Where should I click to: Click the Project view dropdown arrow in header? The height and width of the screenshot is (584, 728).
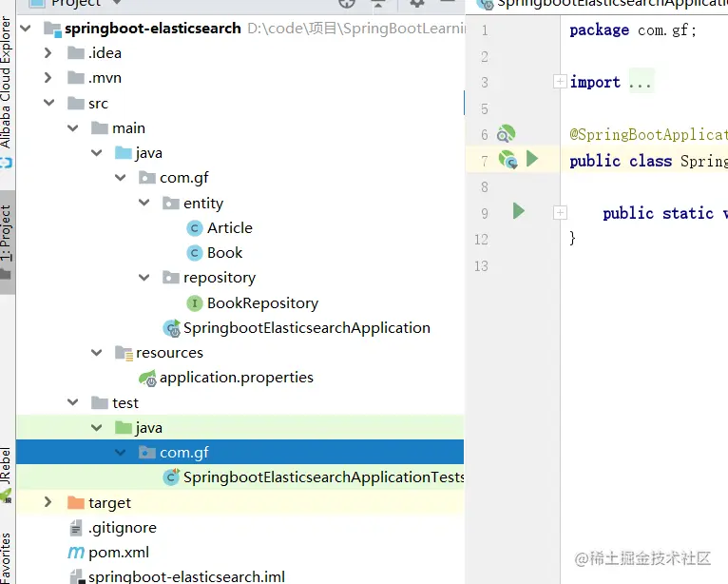coord(117,3)
